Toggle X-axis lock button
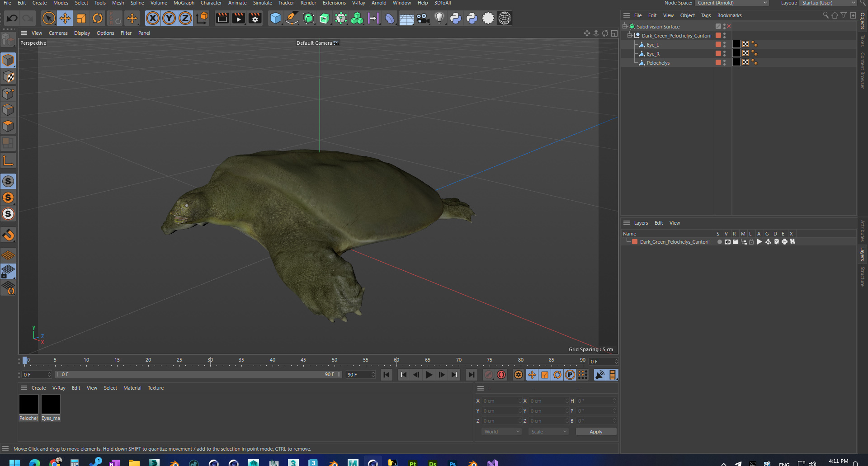The height and width of the screenshot is (466, 868). coord(153,19)
